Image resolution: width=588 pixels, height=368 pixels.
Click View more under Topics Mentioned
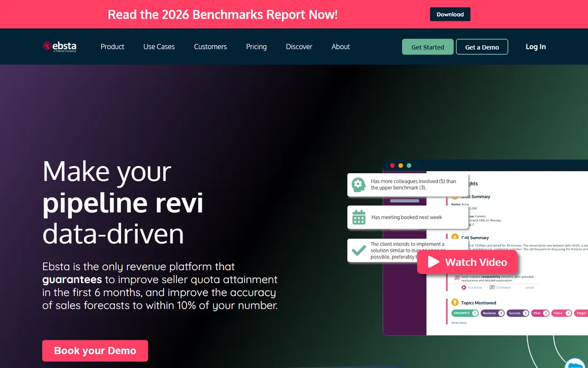pyautogui.click(x=459, y=323)
